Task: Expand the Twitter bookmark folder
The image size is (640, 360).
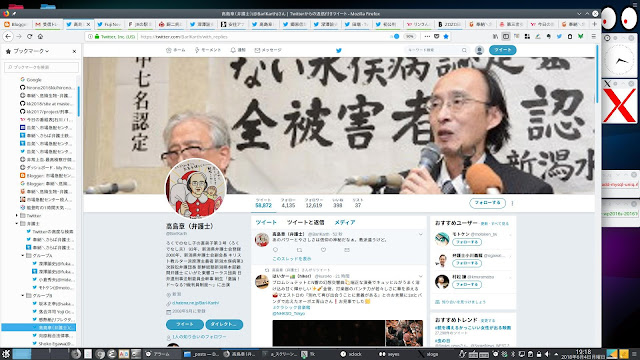Action: click(x=17, y=216)
